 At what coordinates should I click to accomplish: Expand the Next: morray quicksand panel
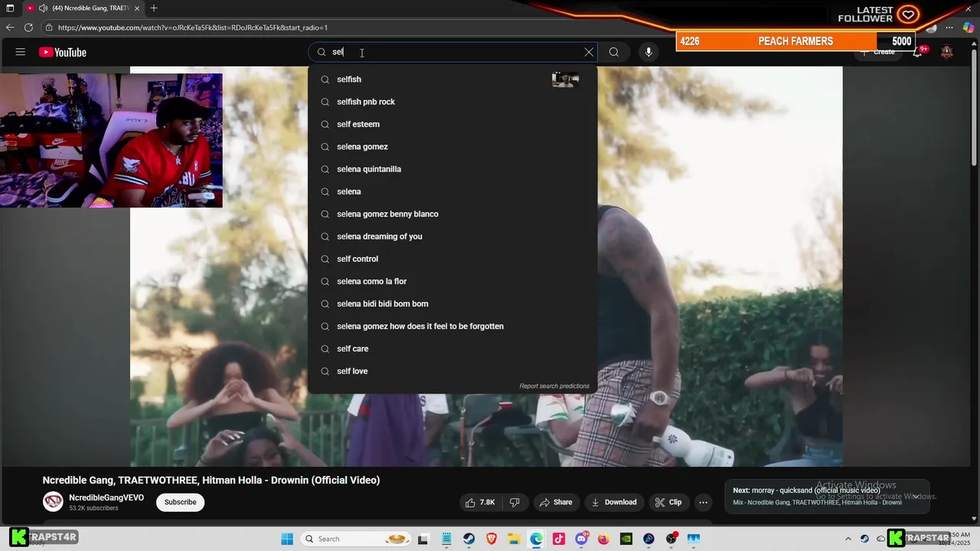[x=916, y=496]
